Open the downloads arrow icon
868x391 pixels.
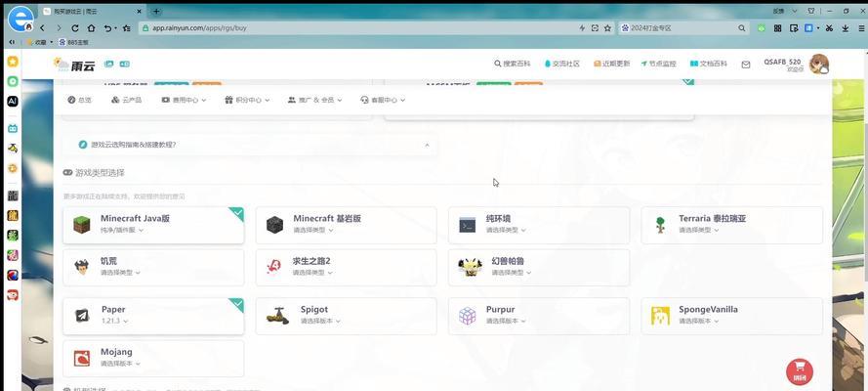(846, 27)
